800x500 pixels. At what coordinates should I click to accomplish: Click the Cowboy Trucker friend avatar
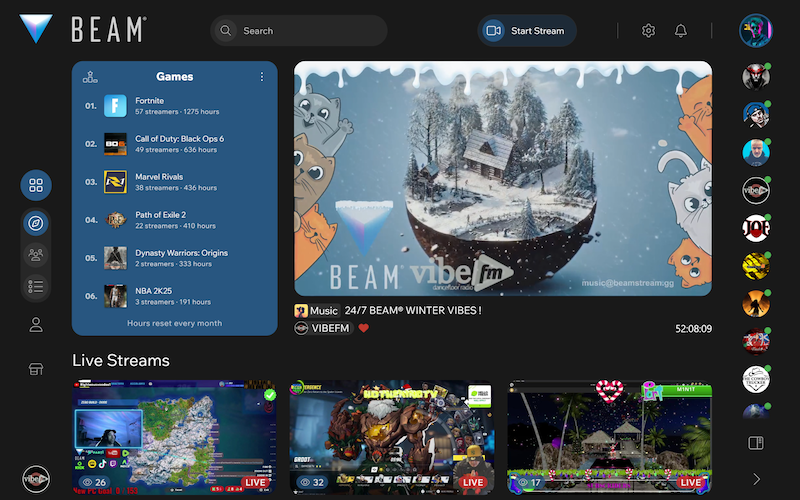[x=756, y=380]
